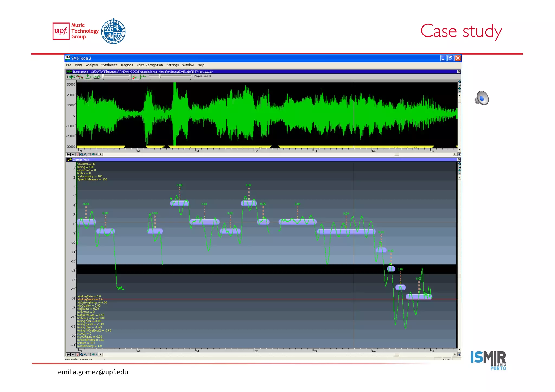Open the Window menu
555x392 pixels.
tap(188, 65)
